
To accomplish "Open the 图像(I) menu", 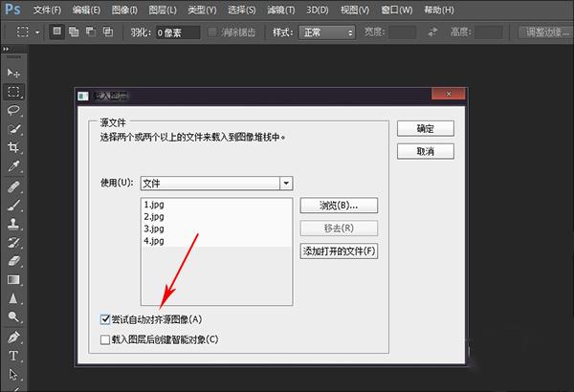I will click(x=124, y=10).
